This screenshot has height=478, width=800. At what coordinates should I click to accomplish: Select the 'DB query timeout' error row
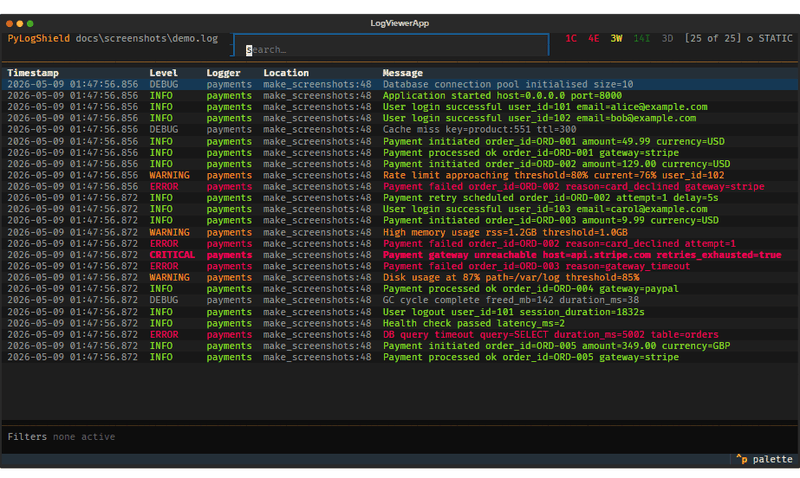400,335
